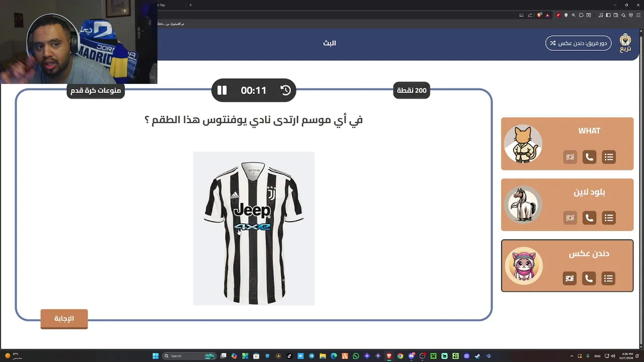Open Brave Rewards triangle icon
Screen dimensions: 644x362
pyautogui.click(x=547, y=15)
